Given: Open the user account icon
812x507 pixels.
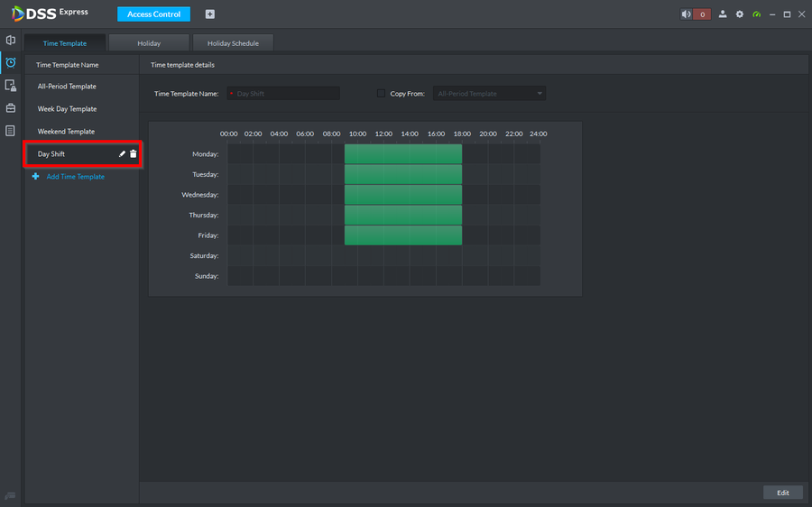Looking at the screenshot, I should coord(723,14).
